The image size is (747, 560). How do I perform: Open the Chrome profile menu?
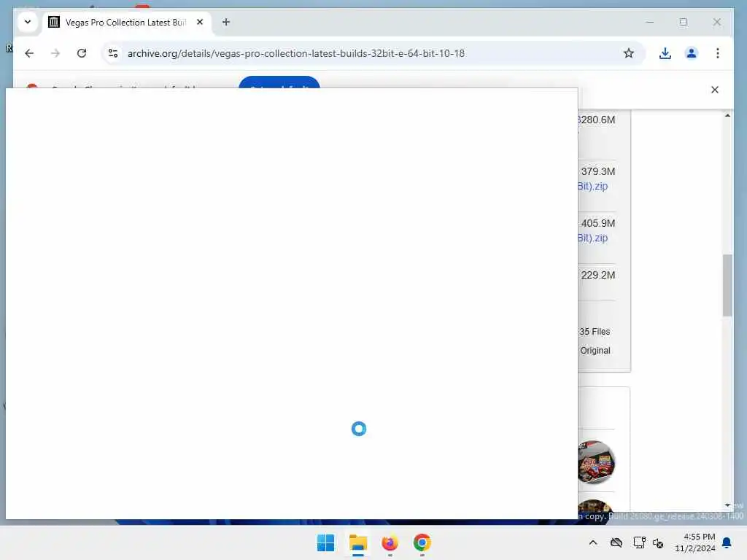[692, 53]
